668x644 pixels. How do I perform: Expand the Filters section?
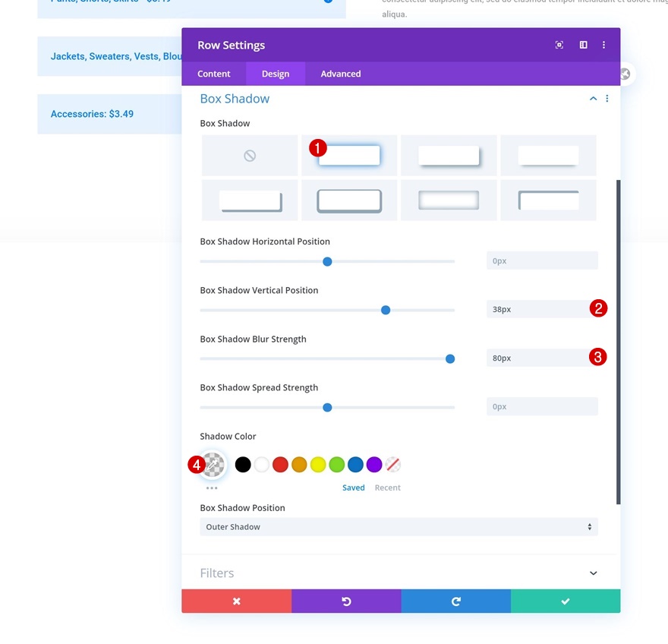click(x=593, y=573)
